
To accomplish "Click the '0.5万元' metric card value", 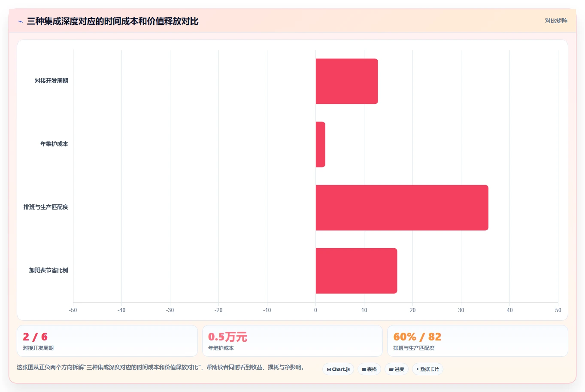I will tap(227, 337).
